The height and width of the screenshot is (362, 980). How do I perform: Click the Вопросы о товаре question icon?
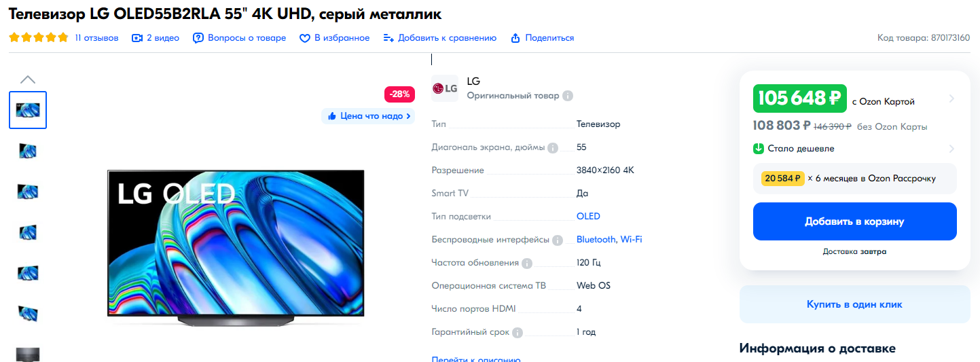198,38
